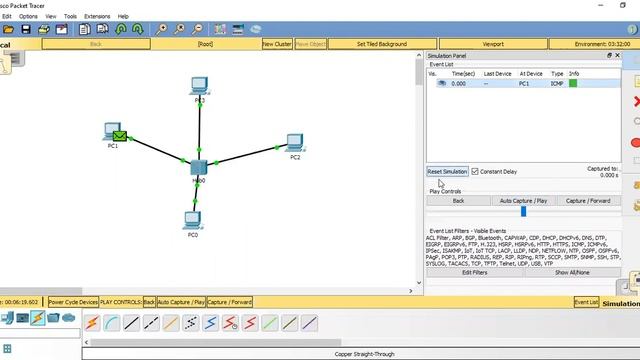Select the purple USB cable

(309, 323)
